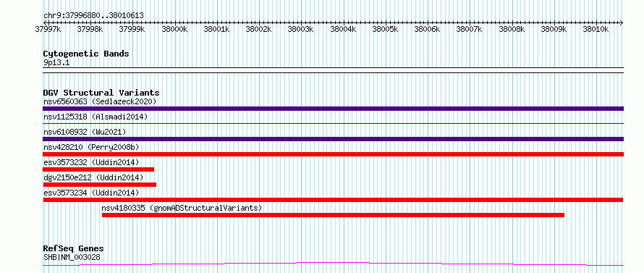Select the red nsv428210 variant bar

click(333, 154)
